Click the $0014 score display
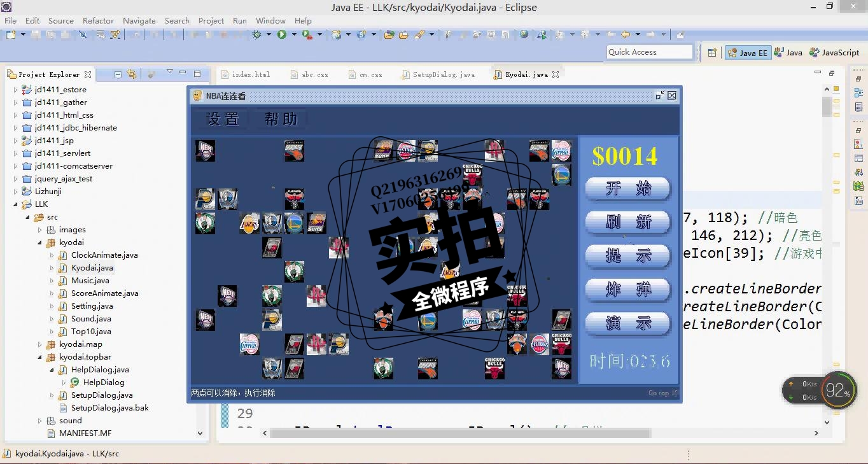This screenshot has width=868, height=464. [625, 157]
